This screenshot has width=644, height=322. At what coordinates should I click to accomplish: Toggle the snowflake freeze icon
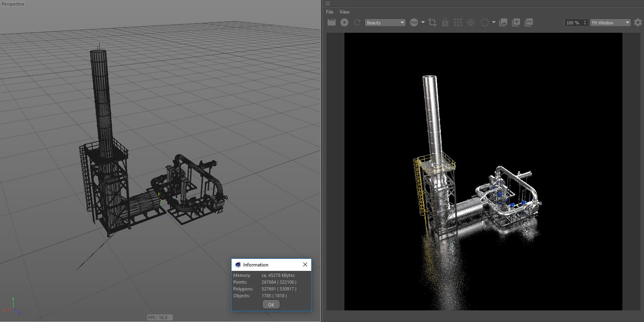click(471, 22)
